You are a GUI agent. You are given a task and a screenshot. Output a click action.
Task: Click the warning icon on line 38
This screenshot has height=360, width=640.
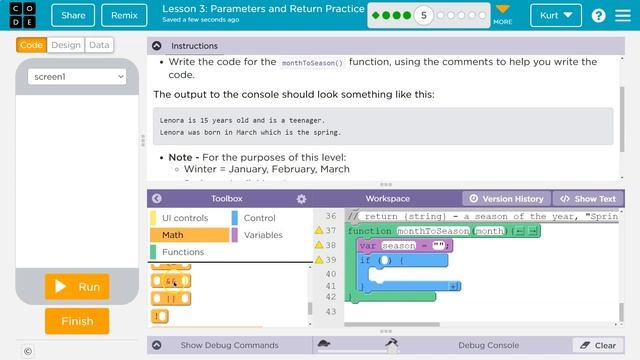(319, 245)
